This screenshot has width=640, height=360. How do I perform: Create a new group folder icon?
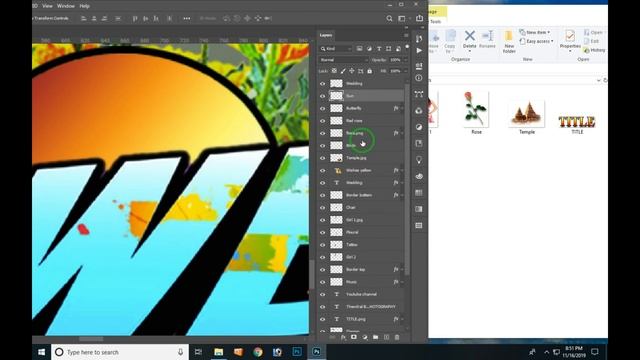[376, 338]
